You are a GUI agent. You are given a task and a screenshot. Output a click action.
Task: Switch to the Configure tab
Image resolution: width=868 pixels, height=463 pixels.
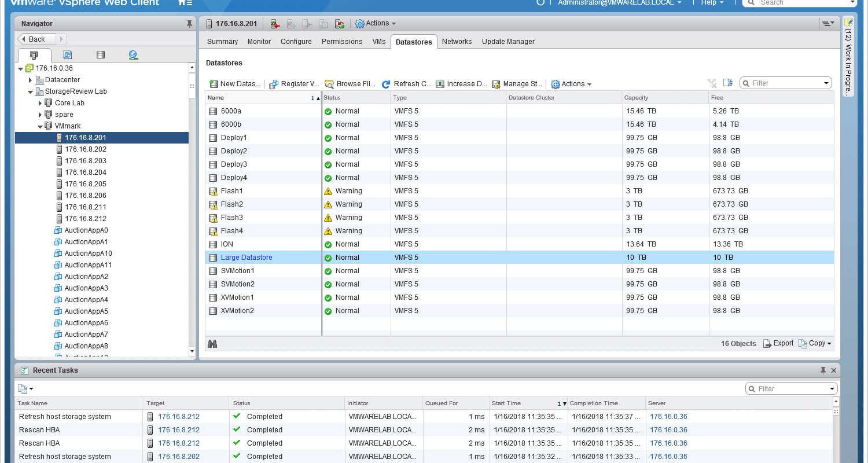pos(296,42)
